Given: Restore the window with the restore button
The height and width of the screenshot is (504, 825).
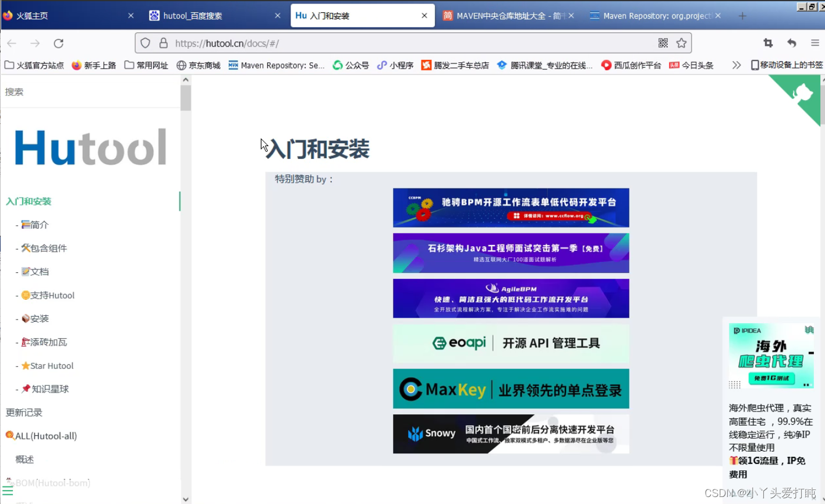Looking at the screenshot, I should point(812,6).
